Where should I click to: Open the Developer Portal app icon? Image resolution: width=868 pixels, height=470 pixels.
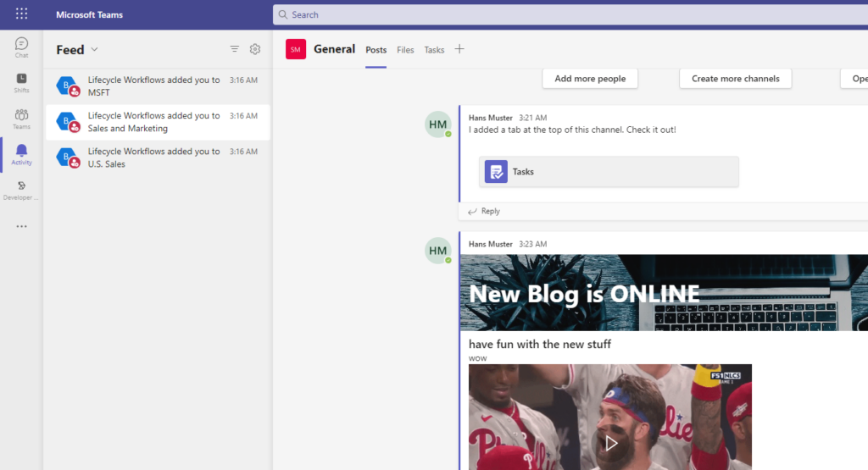click(x=21, y=190)
